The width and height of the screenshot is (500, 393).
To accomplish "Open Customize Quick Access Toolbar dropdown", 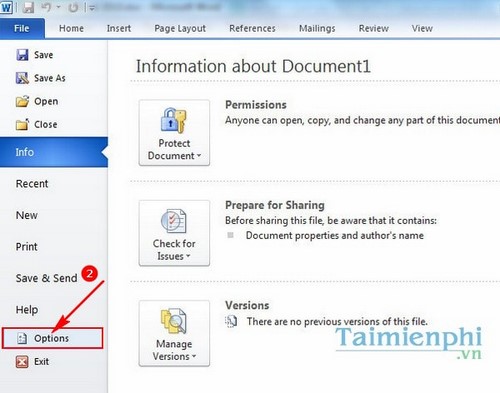I will click(92, 8).
